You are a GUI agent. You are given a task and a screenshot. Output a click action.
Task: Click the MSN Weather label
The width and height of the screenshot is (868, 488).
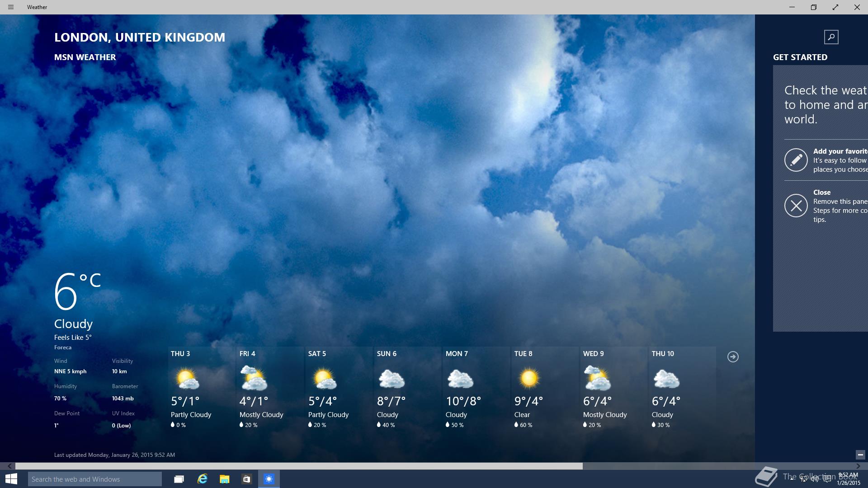coord(85,57)
